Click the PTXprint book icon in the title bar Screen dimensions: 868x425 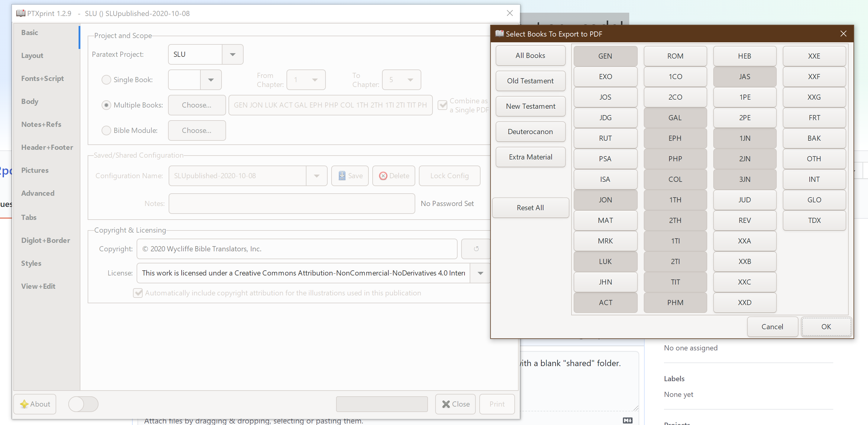(x=20, y=13)
